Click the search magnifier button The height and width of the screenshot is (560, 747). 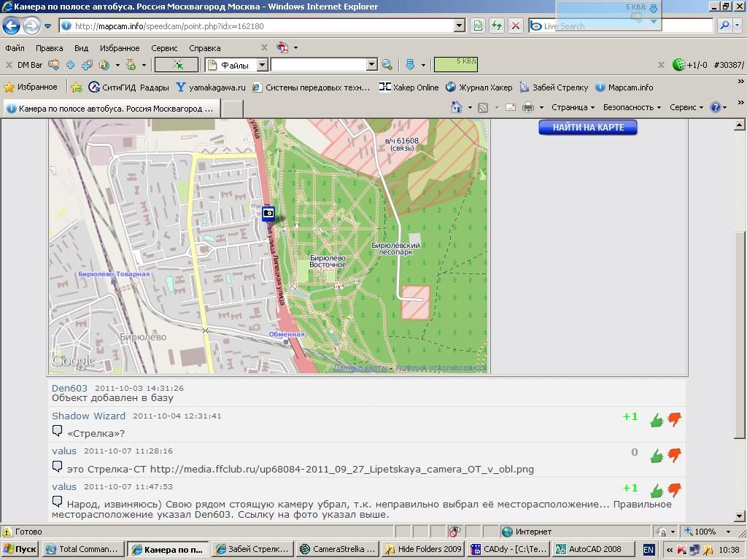724,26
